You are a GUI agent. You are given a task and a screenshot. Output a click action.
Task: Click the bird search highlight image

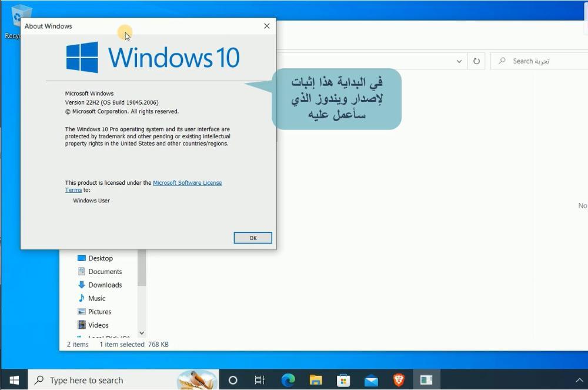pos(198,380)
